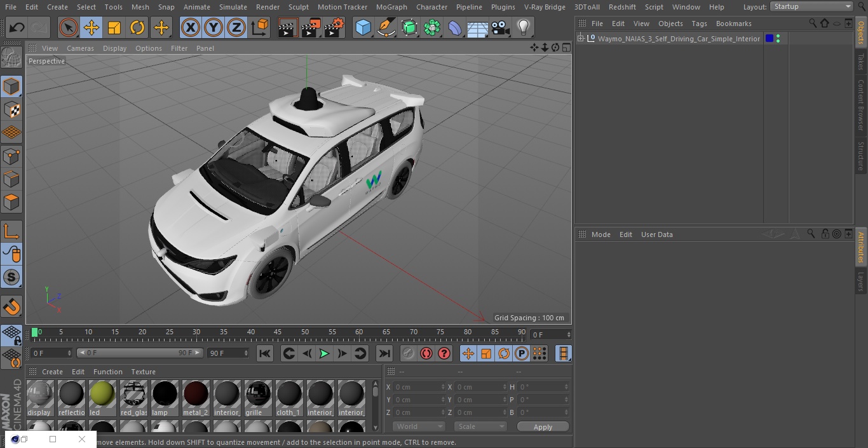Open the Simulate menu

pos(233,7)
